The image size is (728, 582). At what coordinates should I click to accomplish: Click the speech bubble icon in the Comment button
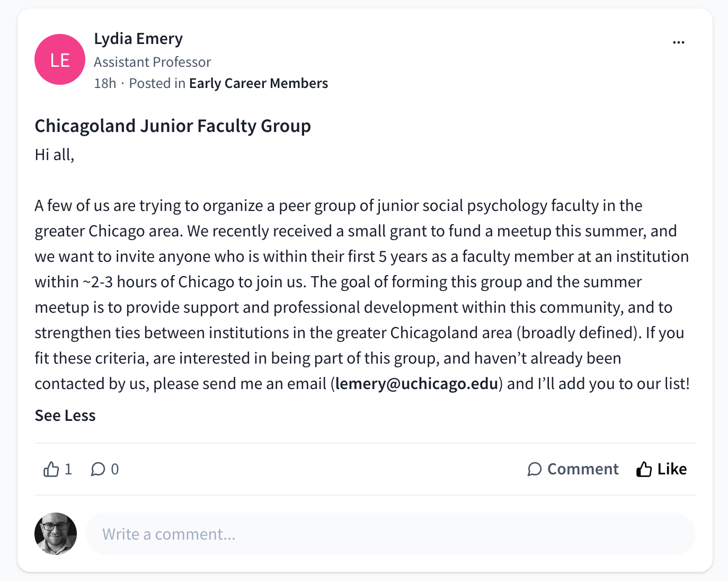pyautogui.click(x=535, y=469)
